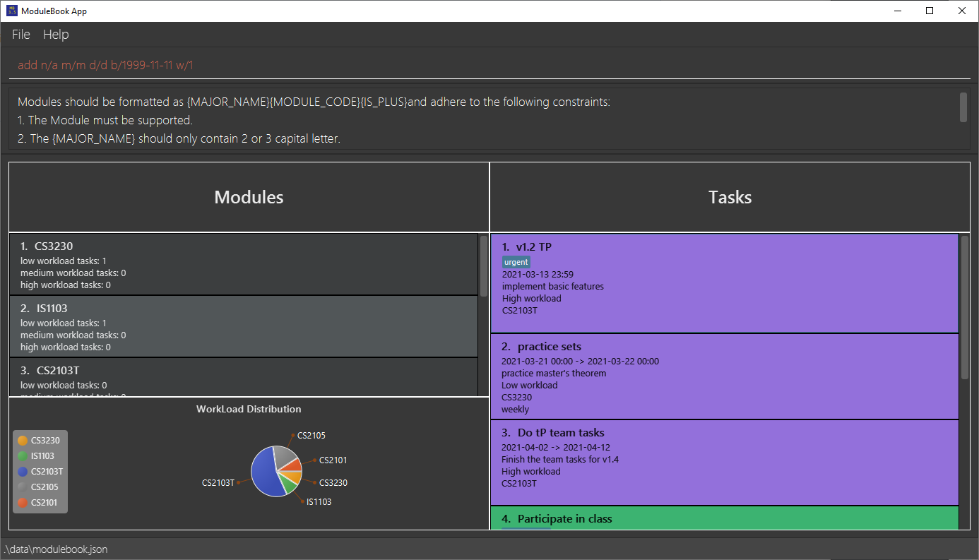This screenshot has width=979, height=560.
Task: Select the Participate in class task
Action: (x=725, y=518)
